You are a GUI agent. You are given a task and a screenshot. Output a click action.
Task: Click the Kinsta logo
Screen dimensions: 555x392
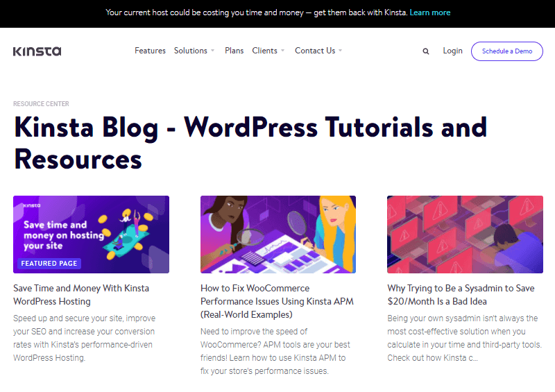click(37, 51)
